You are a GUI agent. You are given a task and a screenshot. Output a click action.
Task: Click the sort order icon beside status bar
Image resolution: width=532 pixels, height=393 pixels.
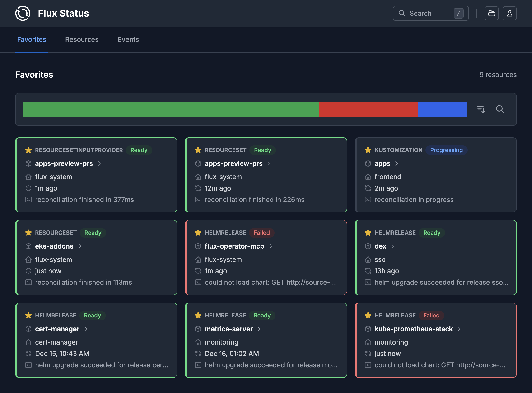coord(481,109)
